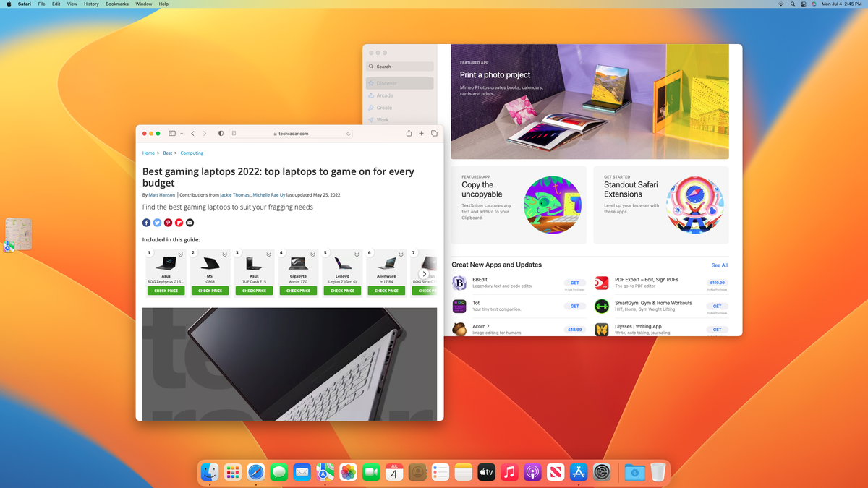The width and height of the screenshot is (868, 488).
Task: Expand the sidebar options chevron in Safari
Action: (181, 133)
